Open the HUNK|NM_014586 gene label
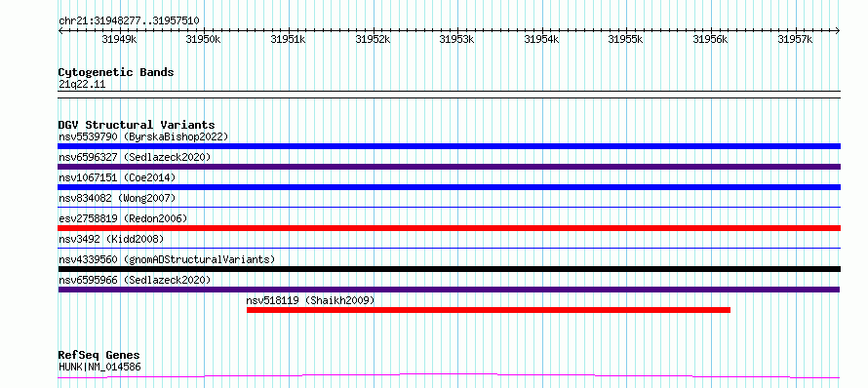The image size is (868, 388). (x=99, y=366)
